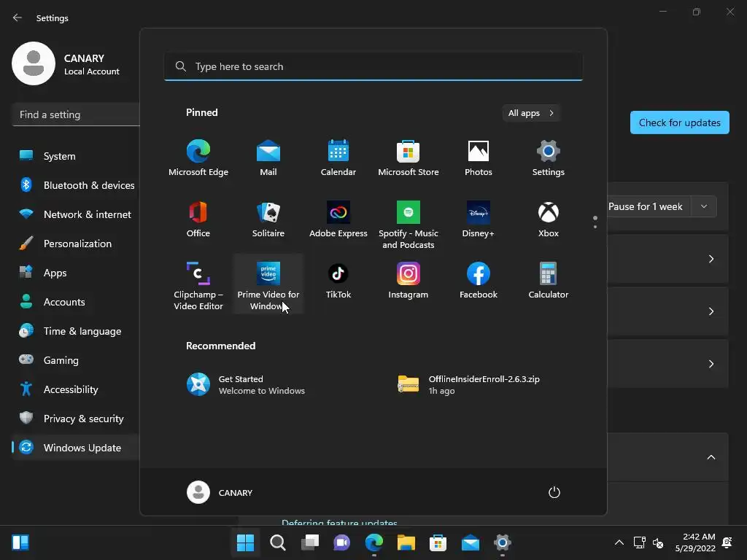Open Task View on taskbar
The height and width of the screenshot is (560, 747).
310,542
